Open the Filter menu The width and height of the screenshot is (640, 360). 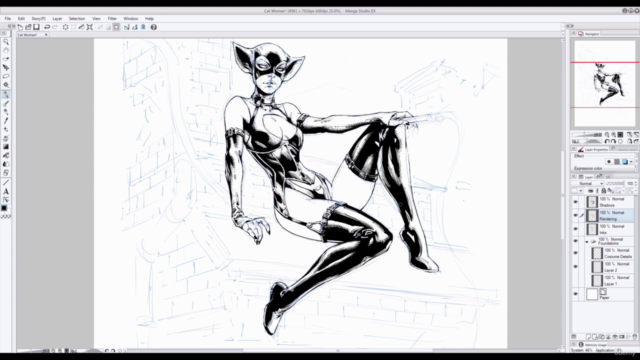coord(112,19)
